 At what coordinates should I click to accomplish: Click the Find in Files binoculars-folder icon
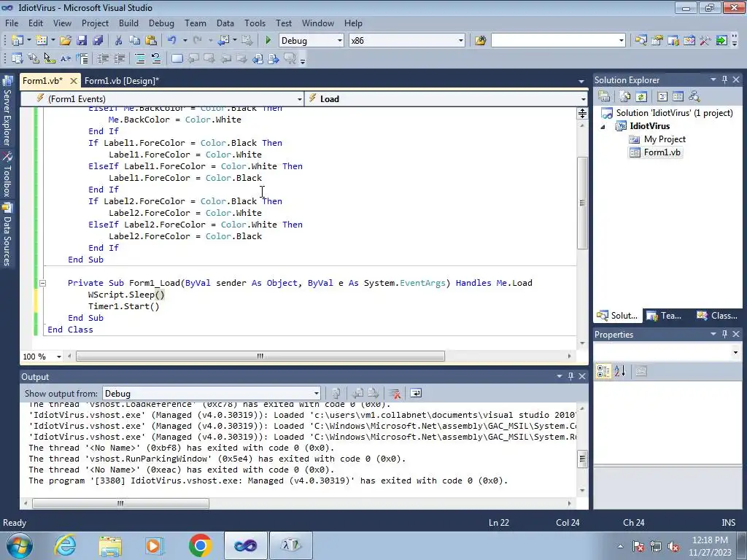pos(480,41)
